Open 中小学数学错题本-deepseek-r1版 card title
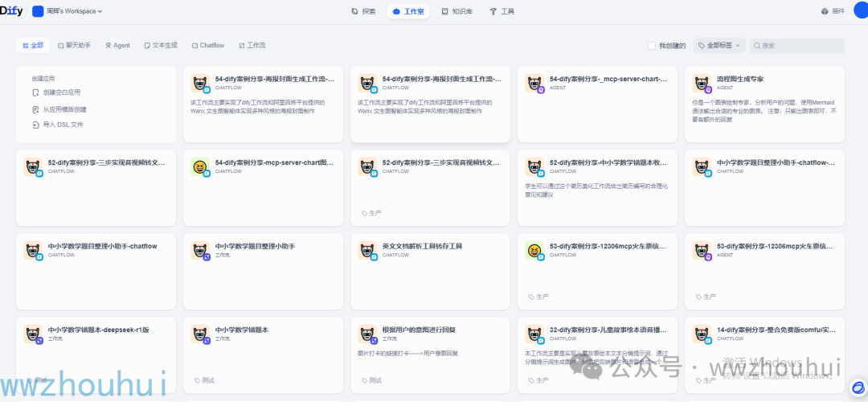This screenshot has height=402, width=868. (x=99, y=330)
